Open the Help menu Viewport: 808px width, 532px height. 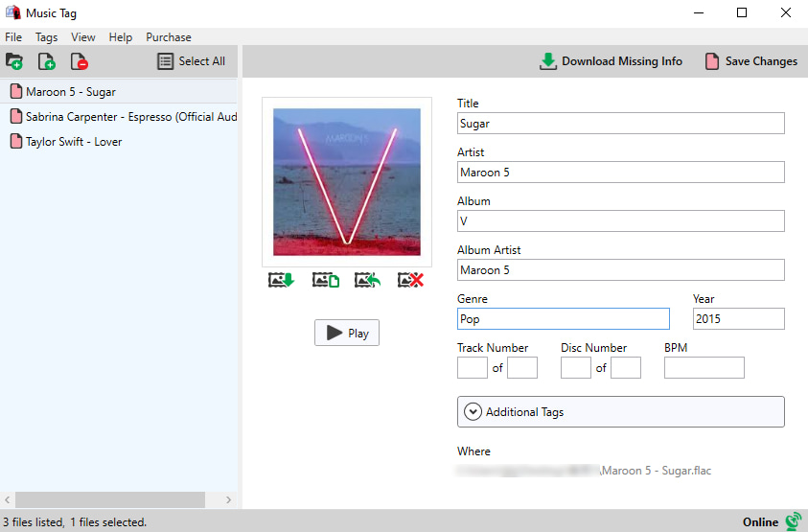(121, 37)
